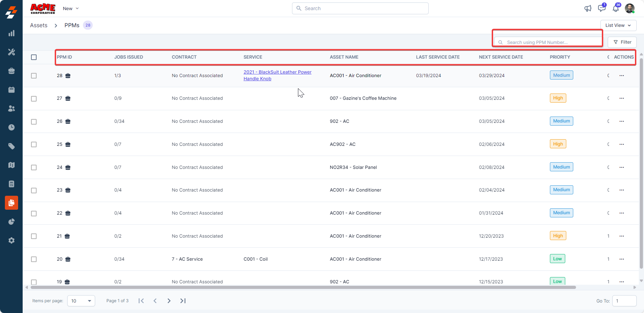The height and width of the screenshot is (313, 644).
Task: Open the notifications bell
Action: (616, 8)
